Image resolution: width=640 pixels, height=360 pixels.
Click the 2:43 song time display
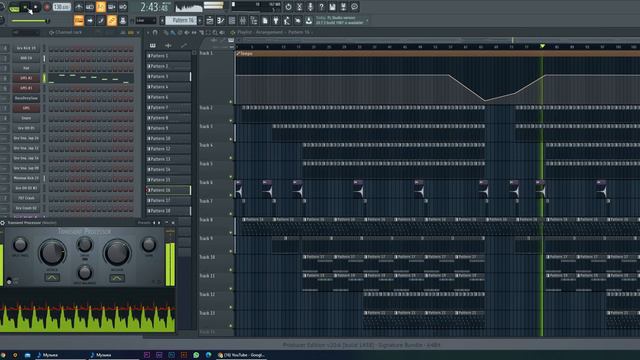point(154,7)
